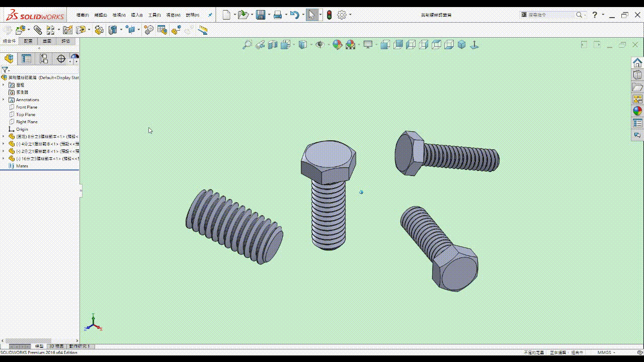The image size is (644, 362).
Task: Click the Save floppy disk icon
Action: [x=260, y=15]
